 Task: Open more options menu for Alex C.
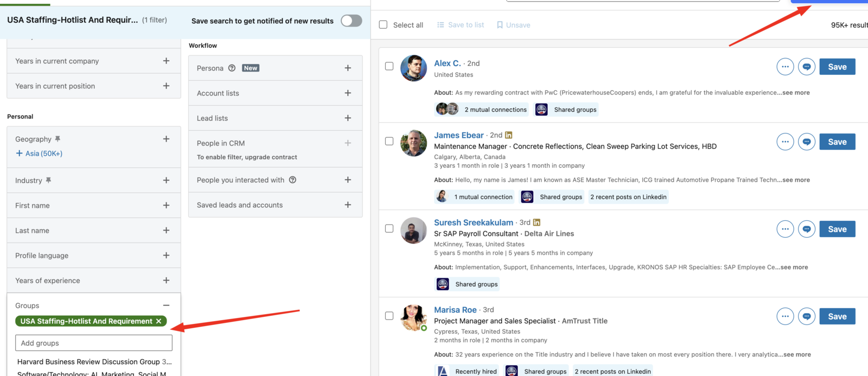click(x=785, y=67)
